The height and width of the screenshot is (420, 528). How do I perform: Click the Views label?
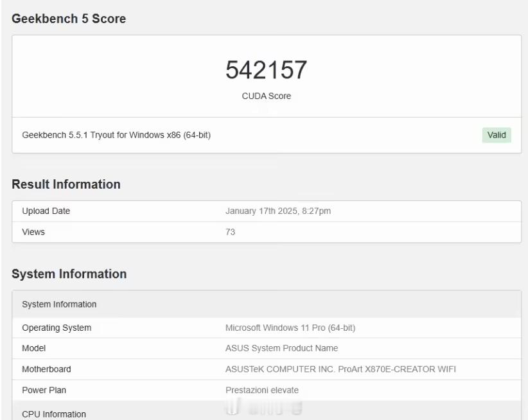(33, 232)
